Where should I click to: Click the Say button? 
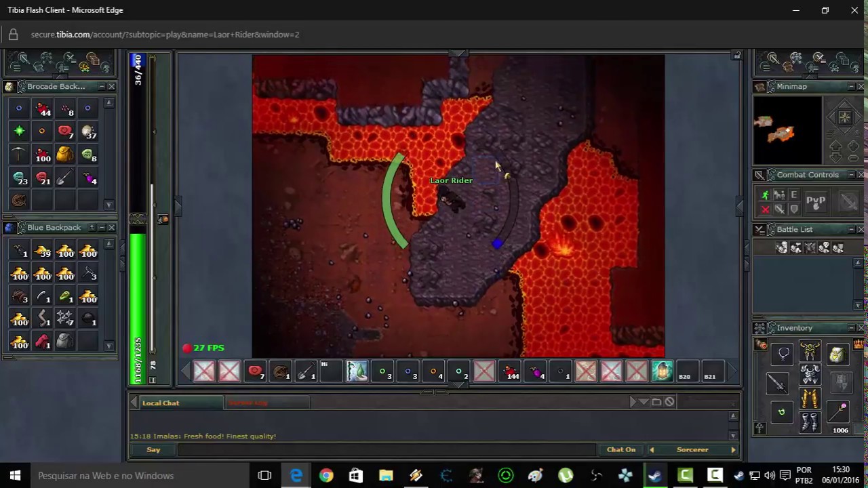tap(153, 449)
